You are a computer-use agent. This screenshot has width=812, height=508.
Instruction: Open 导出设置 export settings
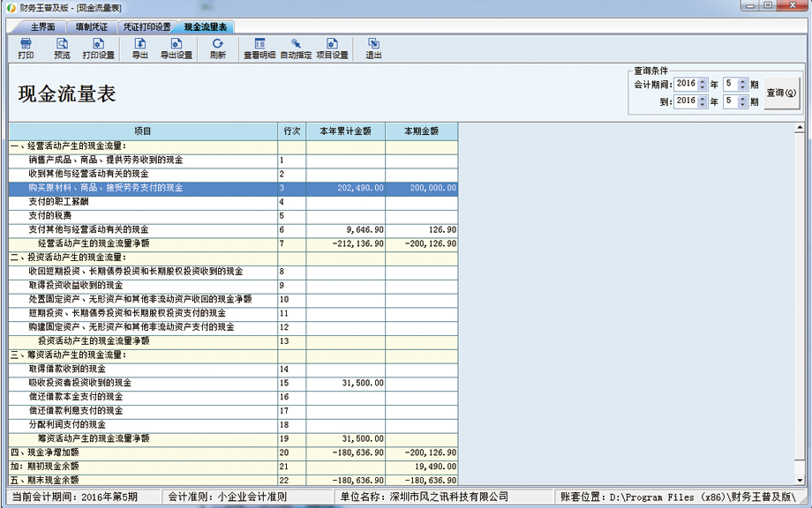176,49
